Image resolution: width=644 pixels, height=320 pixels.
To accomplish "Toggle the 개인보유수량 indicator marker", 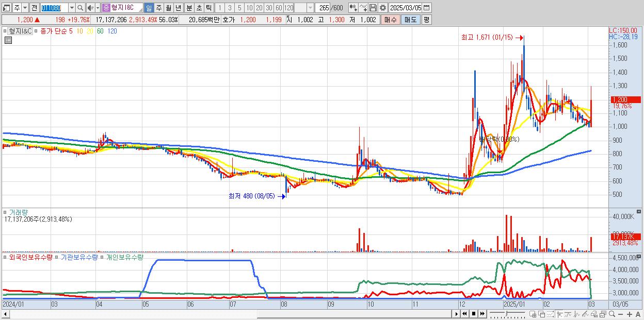I will 103,257.
